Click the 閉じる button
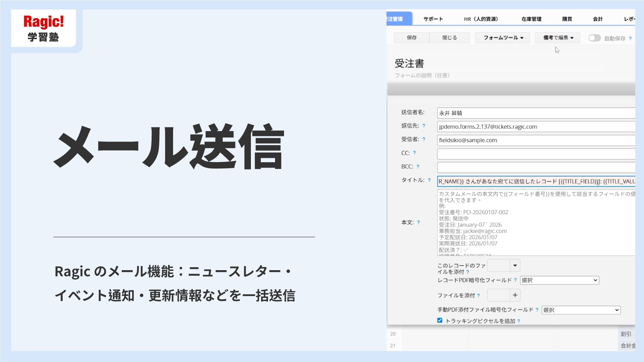The height and width of the screenshot is (362, 644). pos(449,38)
